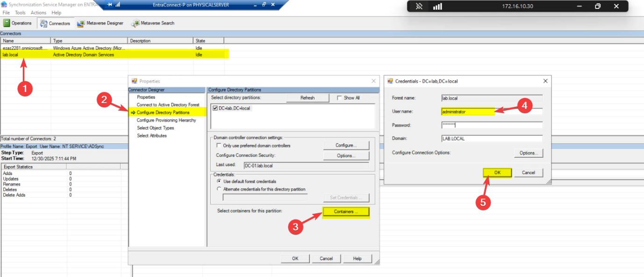The image size is (644, 277).
Task: Click the Deletes row in Export Statistics
Action: pos(61,190)
